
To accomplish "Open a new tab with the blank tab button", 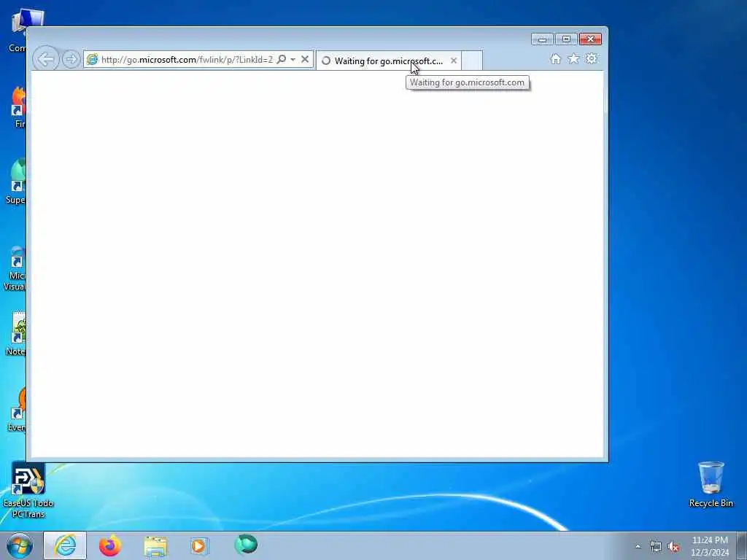I will tap(472, 61).
